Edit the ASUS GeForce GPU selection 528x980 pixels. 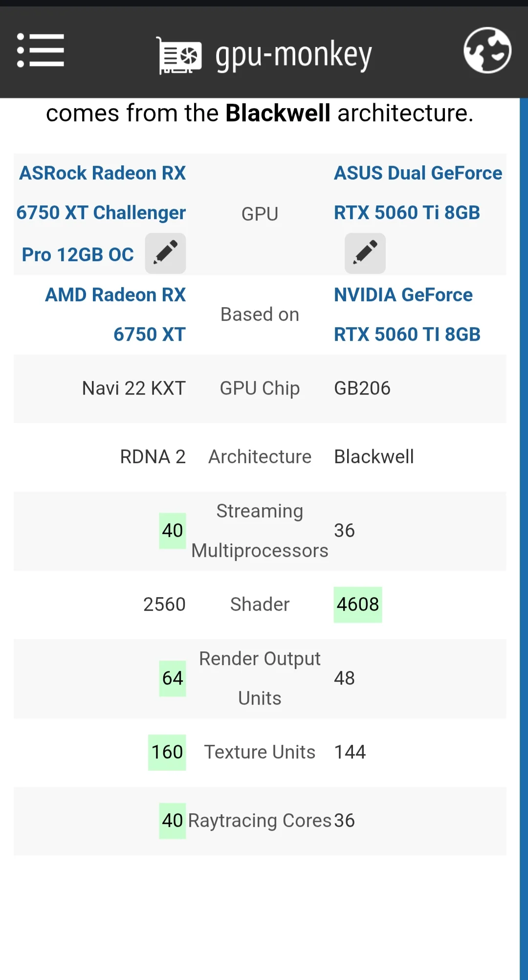365,253
